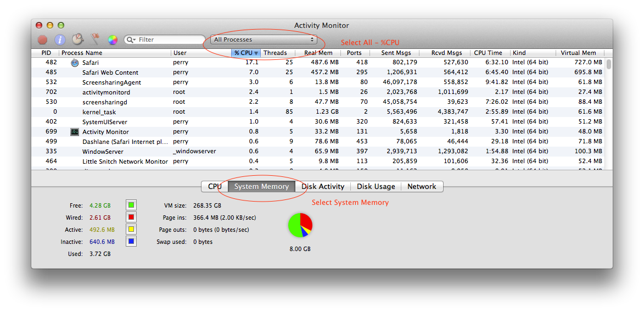
Task: Sort by Sent Msgs column header
Action: [x=395, y=53]
